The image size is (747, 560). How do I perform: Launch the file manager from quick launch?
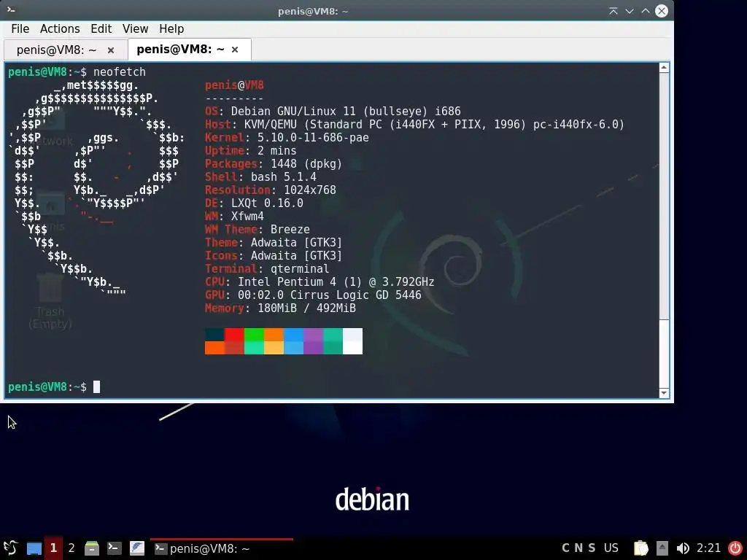92,548
